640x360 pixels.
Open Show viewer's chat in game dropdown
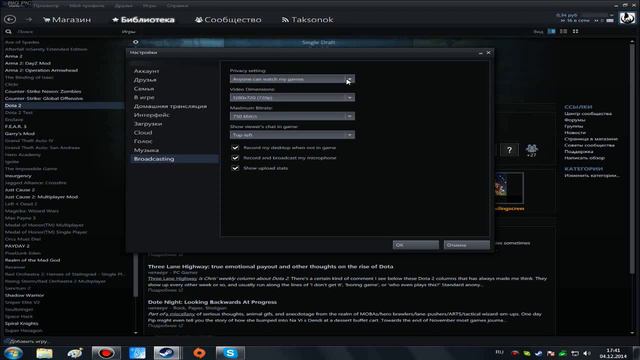pos(292,135)
